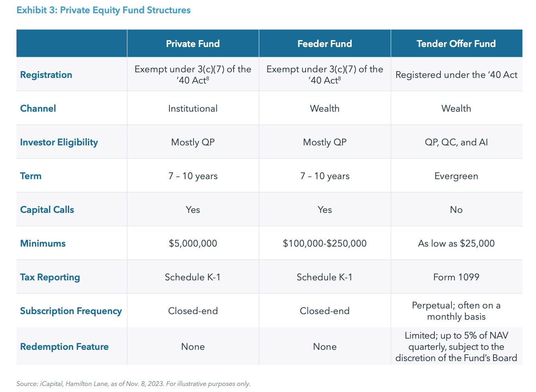The image size is (536, 392).
Task: Click the Exhibit 3 title text
Action: tap(103, 10)
